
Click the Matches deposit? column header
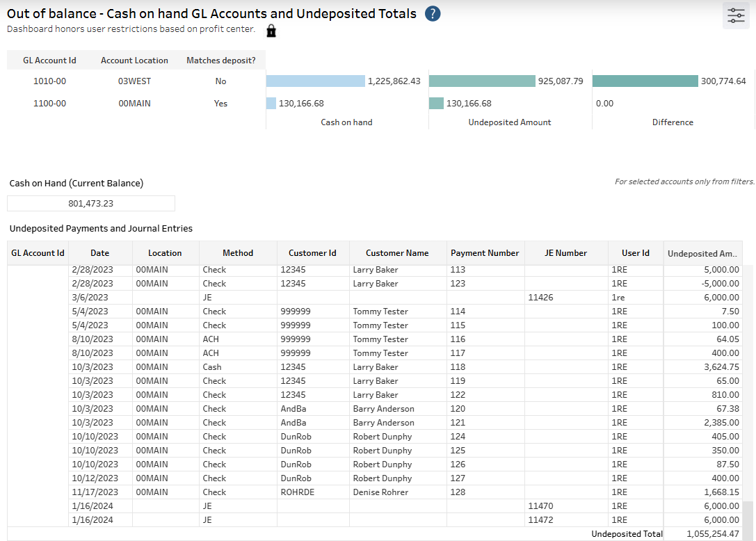(220, 60)
